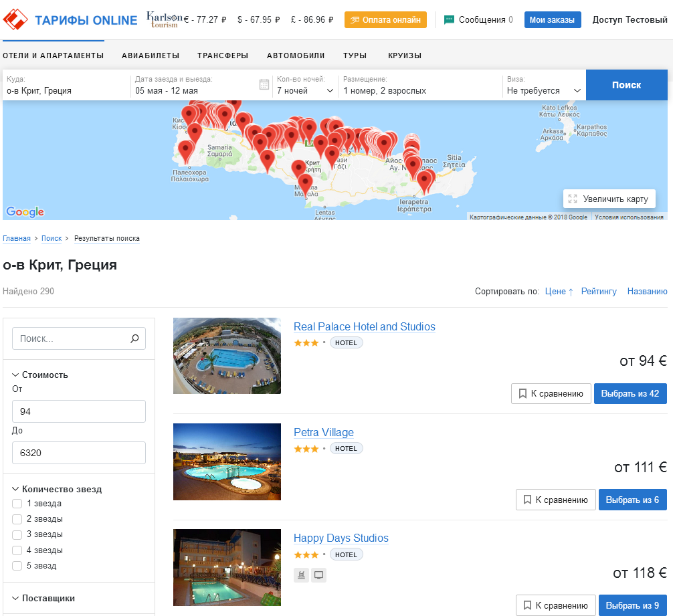
Task: Click bookmark icon for Real Palace comparison
Action: [x=522, y=393]
